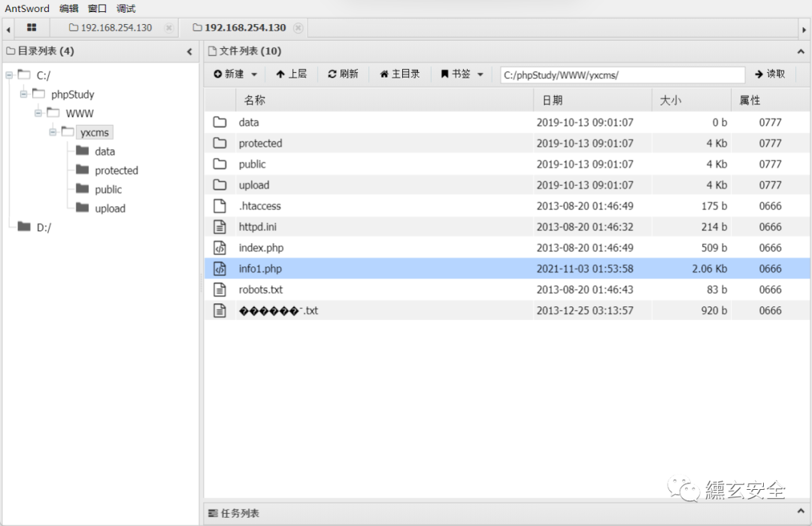Screen dimensions: 812x526
Task: Click folder icon of public row
Action: [220, 164]
